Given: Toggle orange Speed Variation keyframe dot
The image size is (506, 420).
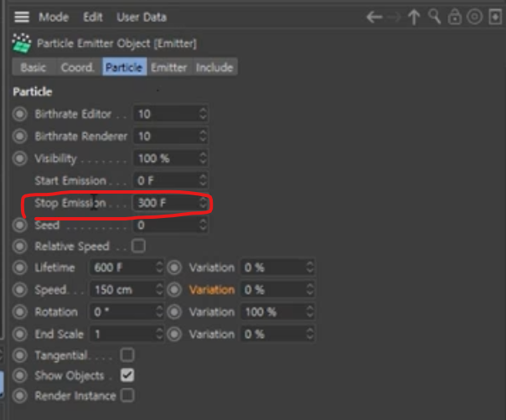Looking at the screenshot, I should pos(174,290).
